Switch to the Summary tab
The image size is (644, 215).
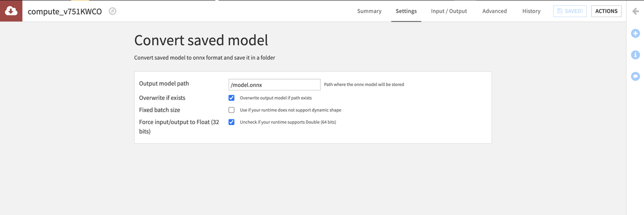point(369,11)
